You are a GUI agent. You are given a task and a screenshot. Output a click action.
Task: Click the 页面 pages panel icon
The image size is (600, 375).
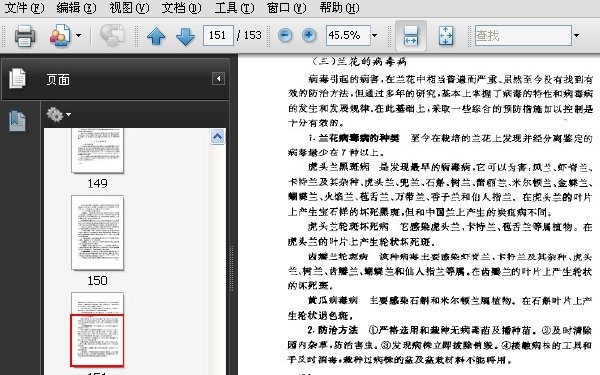[x=17, y=78]
